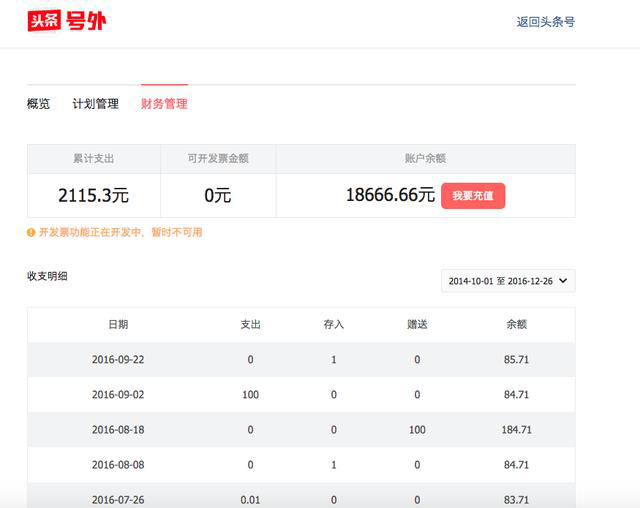Image resolution: width=640 pixels, height=508 pixels.
Task: Click the 18666.66元 account balance value
Action: click(x=390, y=196)
